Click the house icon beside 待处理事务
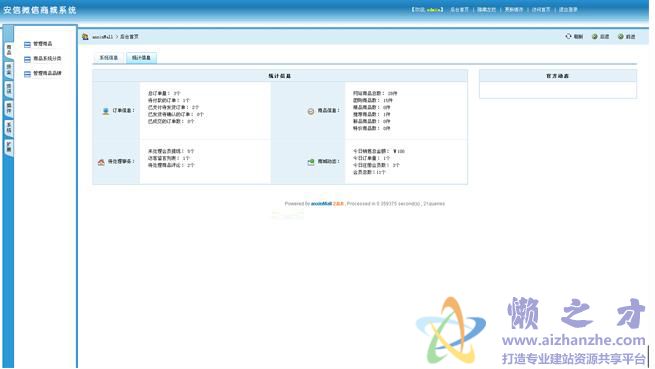The height and width of the screenshot is (369, 655). click(x=101, y=162)
